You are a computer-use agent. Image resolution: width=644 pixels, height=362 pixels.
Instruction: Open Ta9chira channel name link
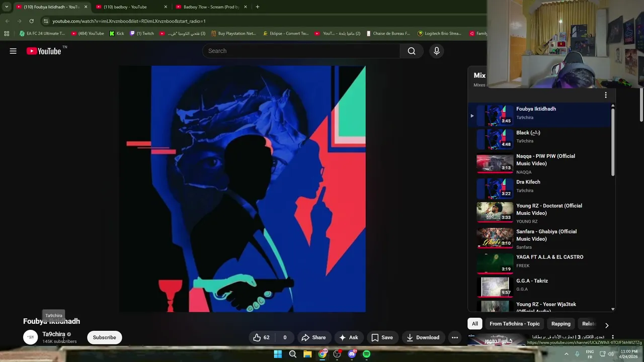click(53, 334)
